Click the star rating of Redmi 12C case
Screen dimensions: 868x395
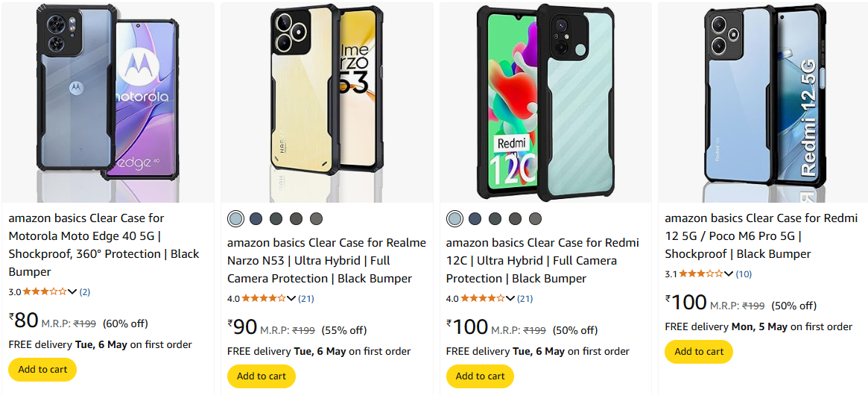pos(483,299)
